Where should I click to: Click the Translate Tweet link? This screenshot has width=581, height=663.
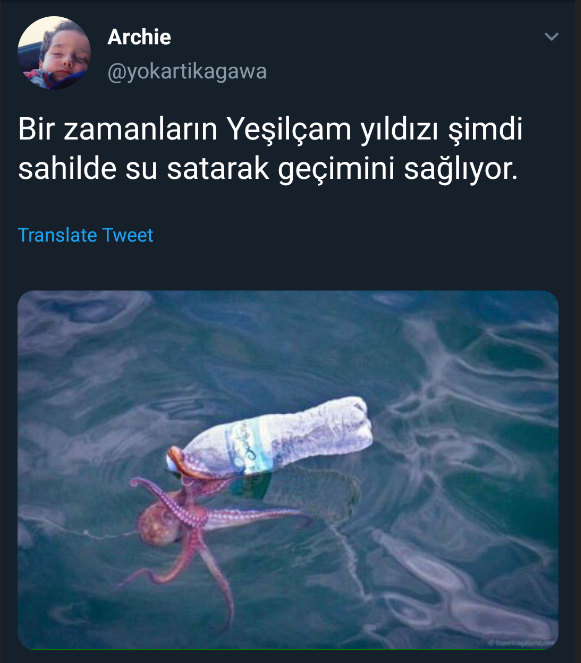click(x=85, y=235)
